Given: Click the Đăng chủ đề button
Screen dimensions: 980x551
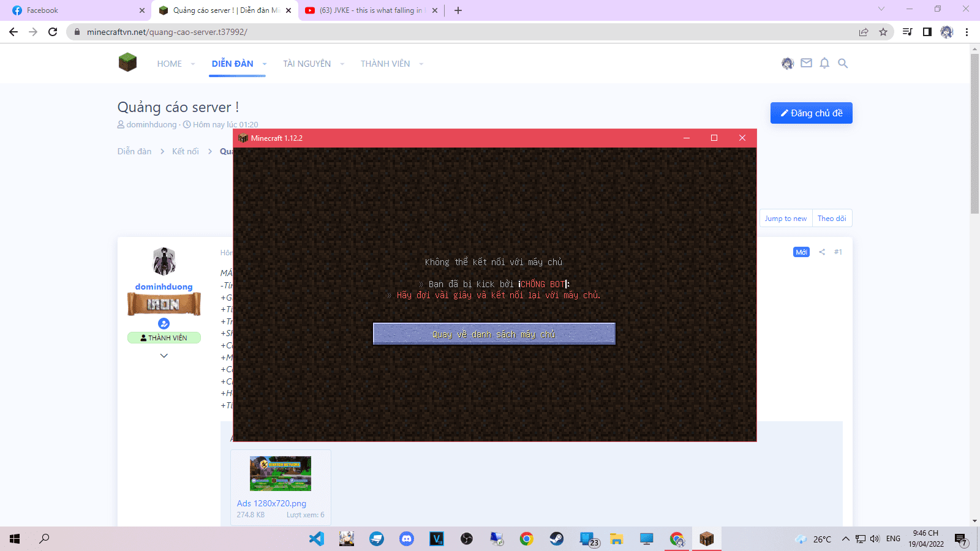Looking at the screenshot, I should tap(811, 113).
